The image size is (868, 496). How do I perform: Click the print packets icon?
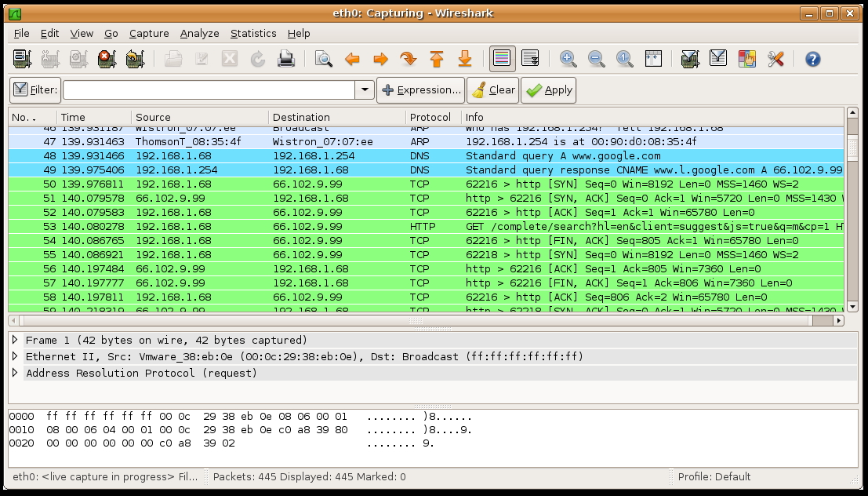pos(286,59)
